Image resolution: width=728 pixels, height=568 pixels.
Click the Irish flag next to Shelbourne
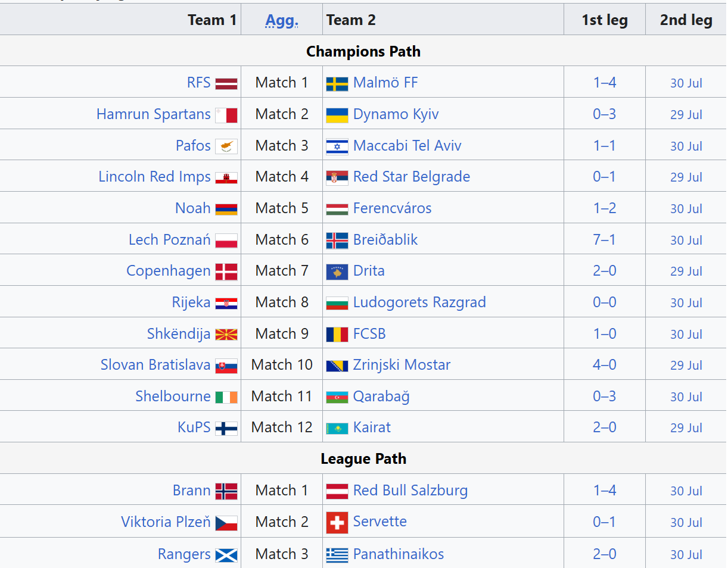[226, 397]
